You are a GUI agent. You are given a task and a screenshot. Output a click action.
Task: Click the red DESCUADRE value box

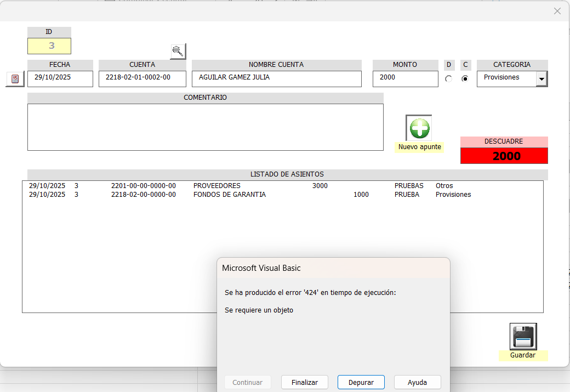coord(504,156)
